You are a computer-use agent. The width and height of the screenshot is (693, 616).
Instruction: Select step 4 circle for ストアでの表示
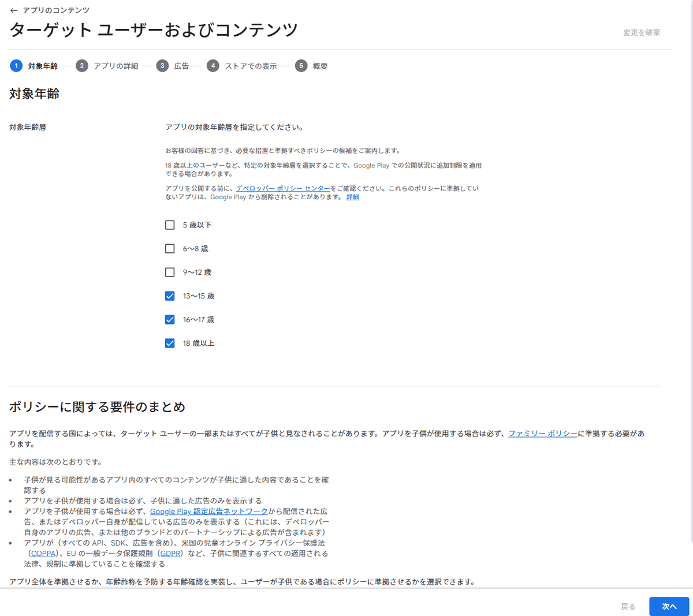coord(213,66)
